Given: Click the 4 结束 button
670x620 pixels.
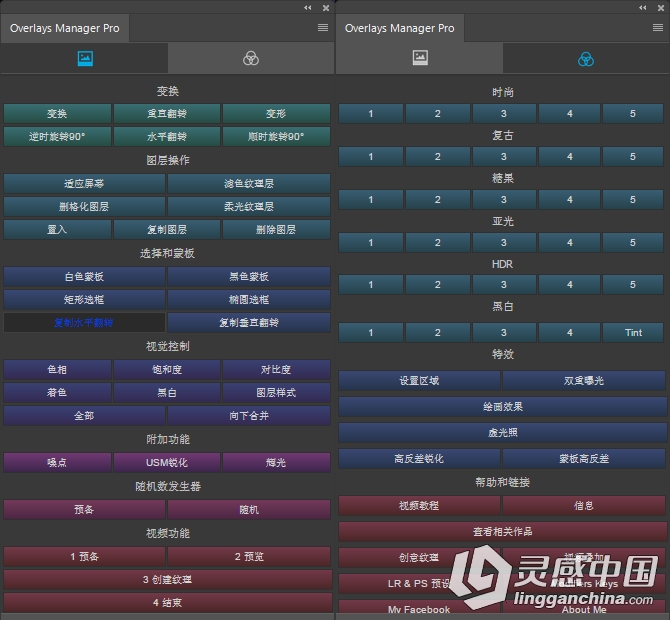Looking at the screenshot, I should tap(167, 603).
